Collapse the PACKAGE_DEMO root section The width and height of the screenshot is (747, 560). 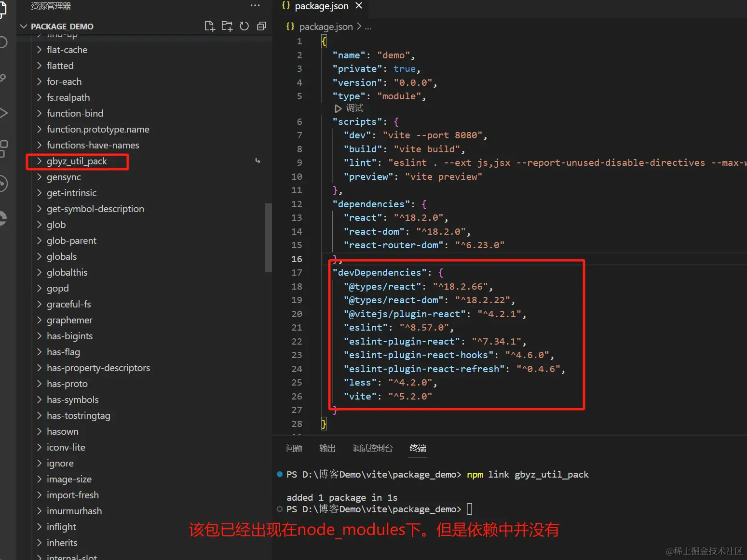pos(24,27)
